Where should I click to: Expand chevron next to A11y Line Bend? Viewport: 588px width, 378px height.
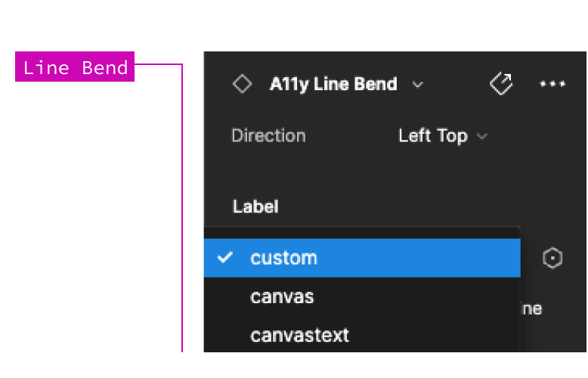coord(418,85)
